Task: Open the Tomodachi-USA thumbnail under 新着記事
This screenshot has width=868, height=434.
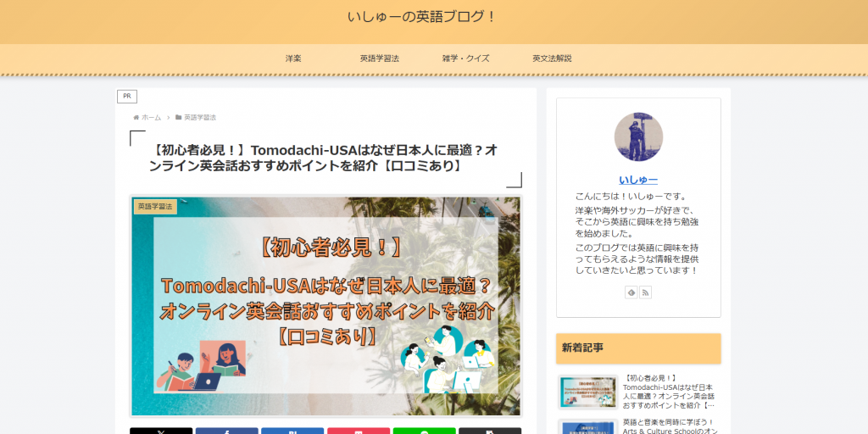Action: pos(587,392)
